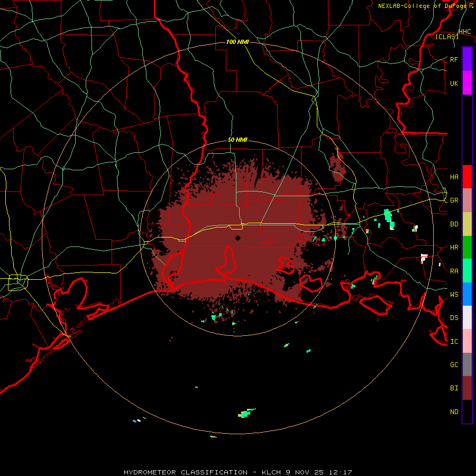Select the GR pink legend color
This screenshot has width=476, height=476.
tap(467, 200)
